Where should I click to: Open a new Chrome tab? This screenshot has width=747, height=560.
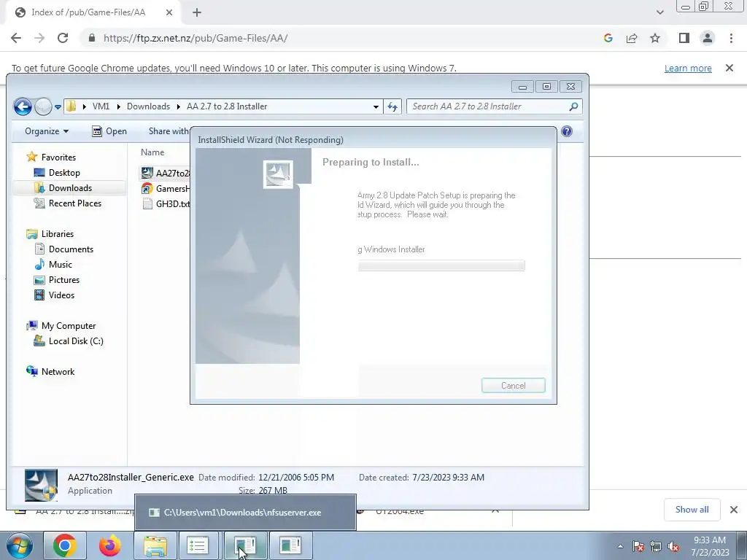click(x=197, y=12)
